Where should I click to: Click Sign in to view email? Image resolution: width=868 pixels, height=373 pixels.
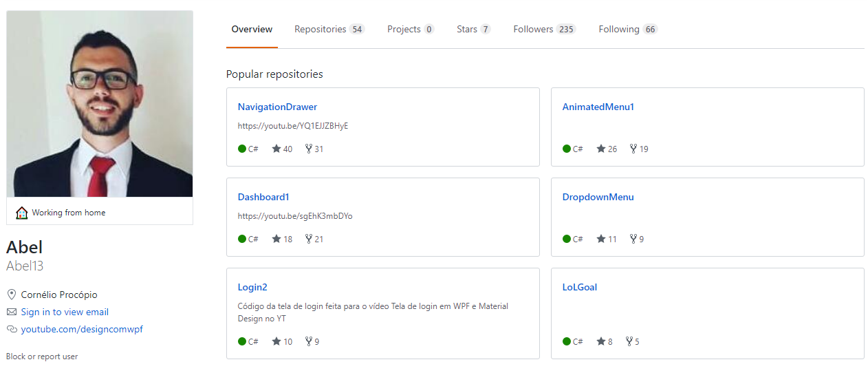[x=65, y=312]
